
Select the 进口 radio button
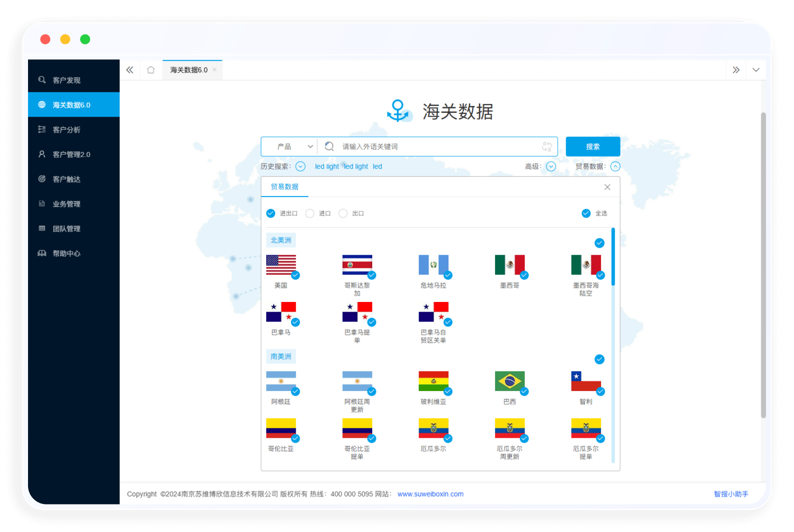(x=310, y=213)
